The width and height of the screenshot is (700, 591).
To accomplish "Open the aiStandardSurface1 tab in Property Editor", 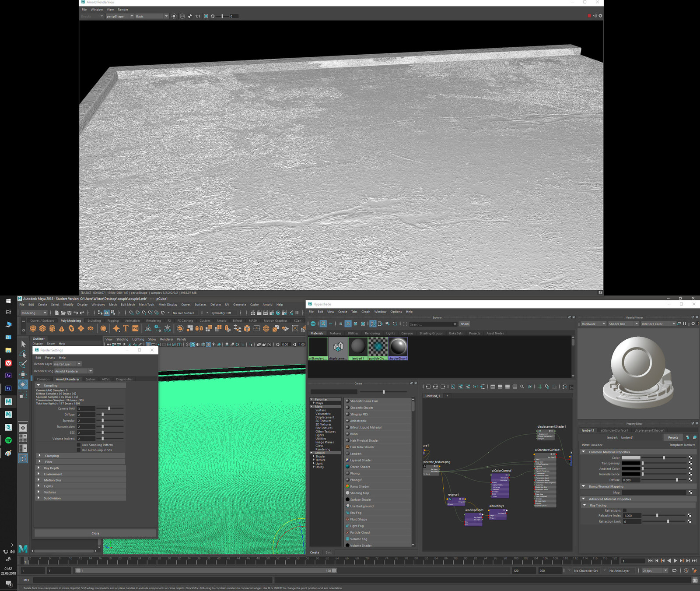I will [614, 430].
